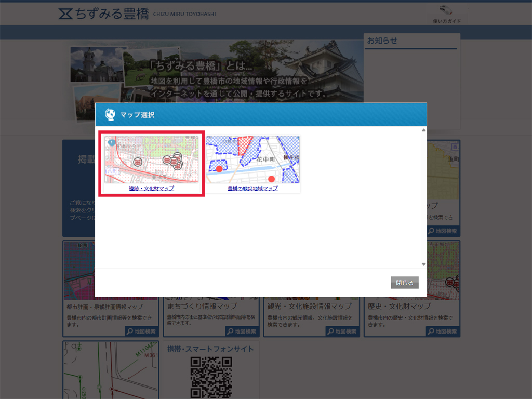This screenshot has width=532, height=399.
Task: Click the 都市計画・景観計画情報マップ title text
Action: point(105,307)
